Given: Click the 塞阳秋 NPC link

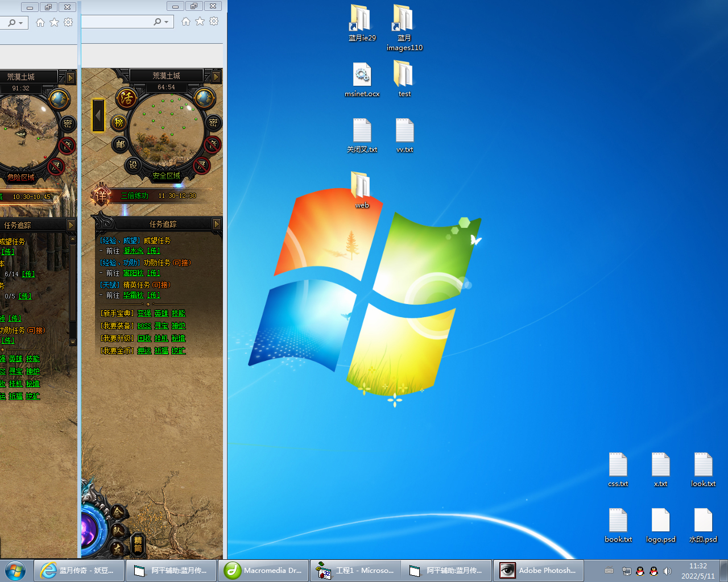Looking at the screenshot, I should tap(134, 273).
